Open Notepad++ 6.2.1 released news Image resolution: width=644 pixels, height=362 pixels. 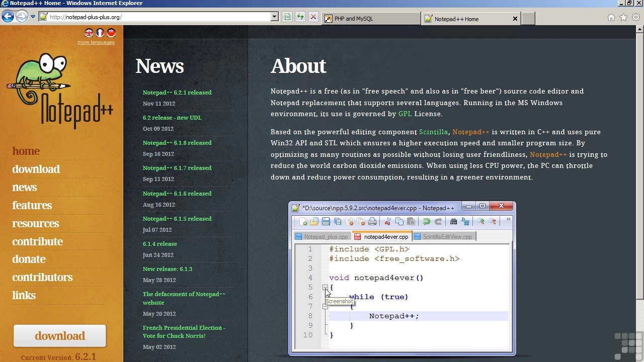pos(177,93)
